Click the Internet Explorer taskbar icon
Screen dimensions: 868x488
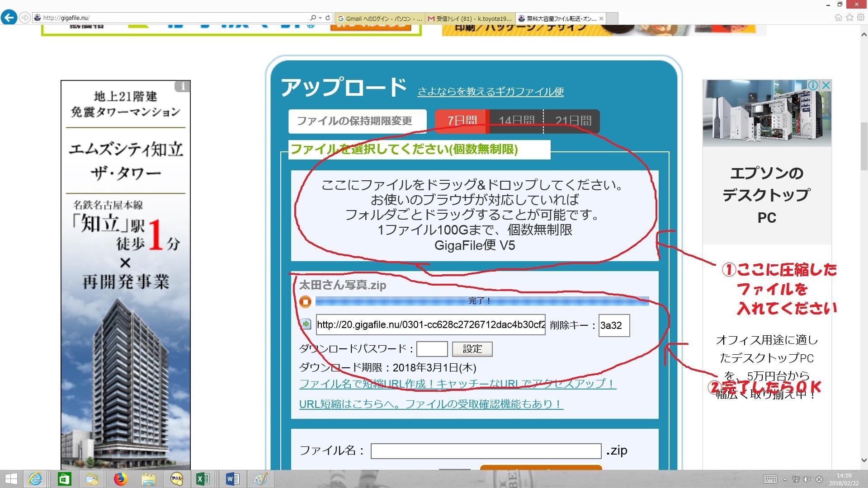tap(35, 479)
